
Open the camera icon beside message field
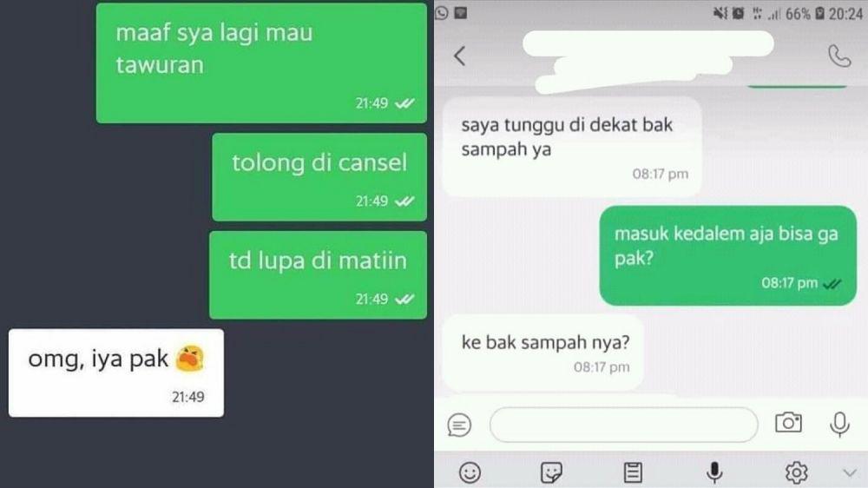(788, 423)
